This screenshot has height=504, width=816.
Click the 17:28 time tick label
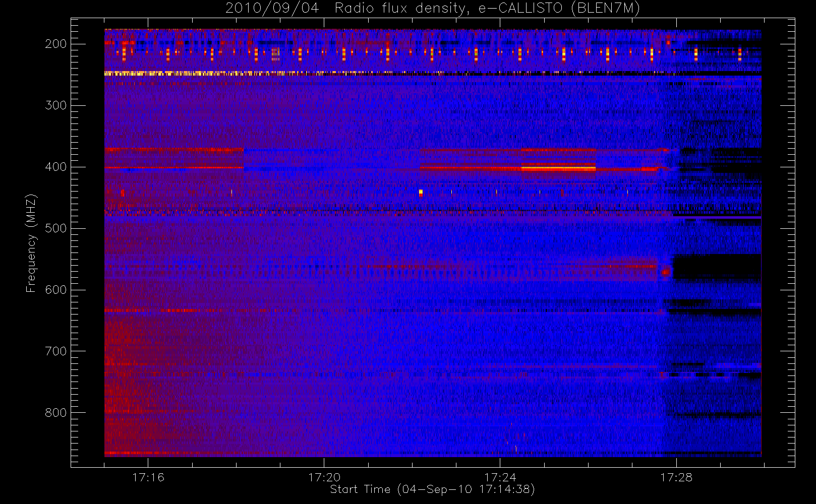[676, 477]
